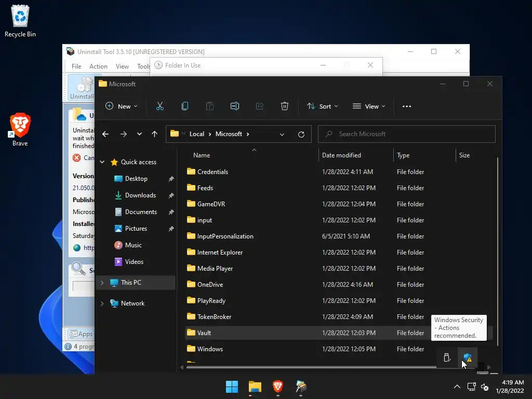
Task: Select the Media Player folder
Action: 215,269
